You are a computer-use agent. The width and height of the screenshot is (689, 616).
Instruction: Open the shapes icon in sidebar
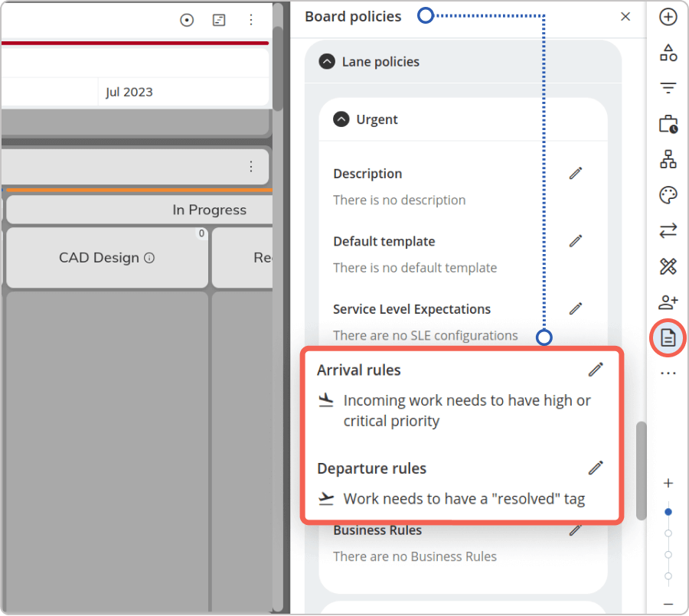tap(668, 53)
